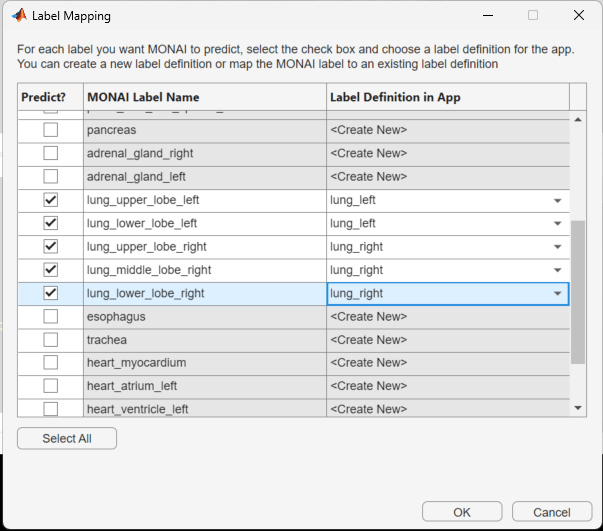Select the lung_upper_lobe_left name cell
The image size is (603, 531).
[x=205, y=200]
